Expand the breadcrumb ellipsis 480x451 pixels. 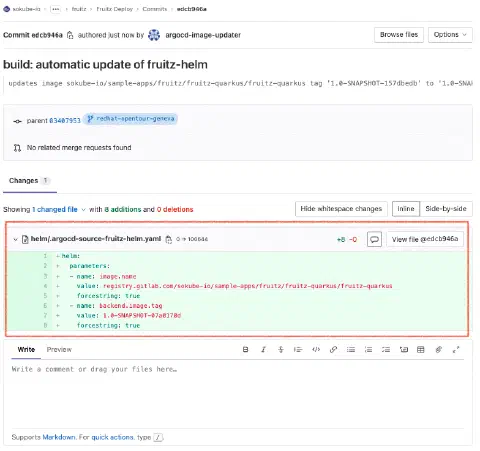[x=55, y=9]
